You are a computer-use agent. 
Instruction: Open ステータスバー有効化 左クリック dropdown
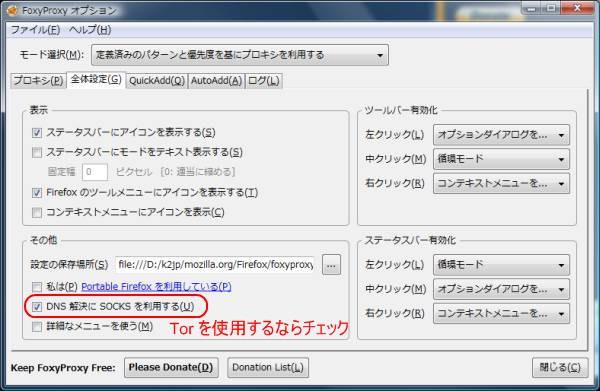point(501,265)
